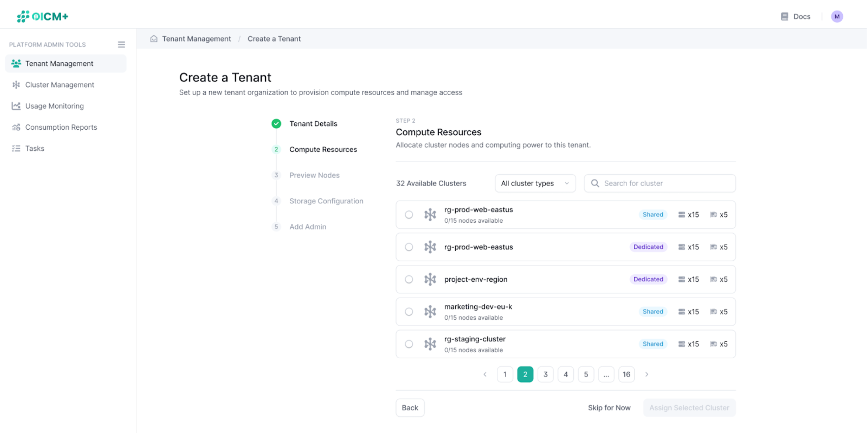This screenshot has width=868, height=433.
Task: Select the project-env-region cluster radio button
Action: pos(409,279)
